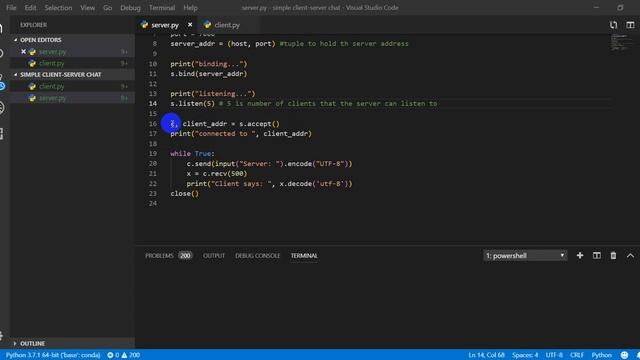This screenshot has height=360, width=640.
Task: Split the terminal pane
Action: pyautogui.click(x=597, y=256)
